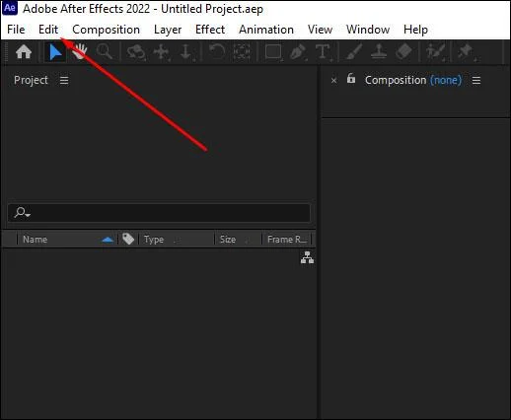The image size is (511, 420).
Task: Select the Puppet Pin tool
Action: click(x=466, y=52)
